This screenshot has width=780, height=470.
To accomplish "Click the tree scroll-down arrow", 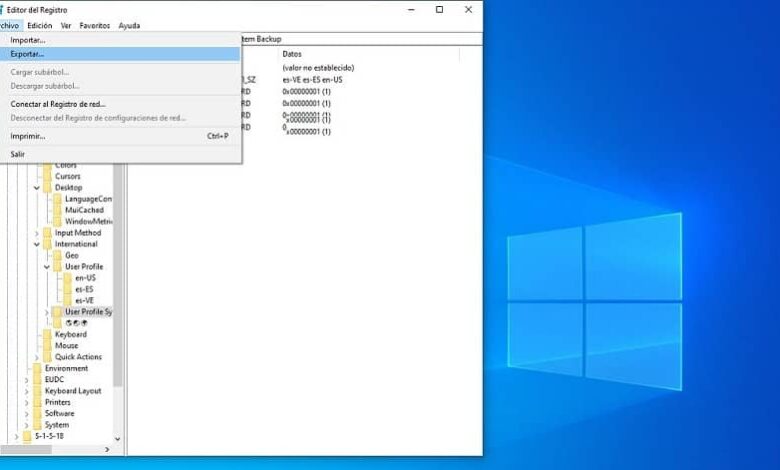I will pos(118,439).
